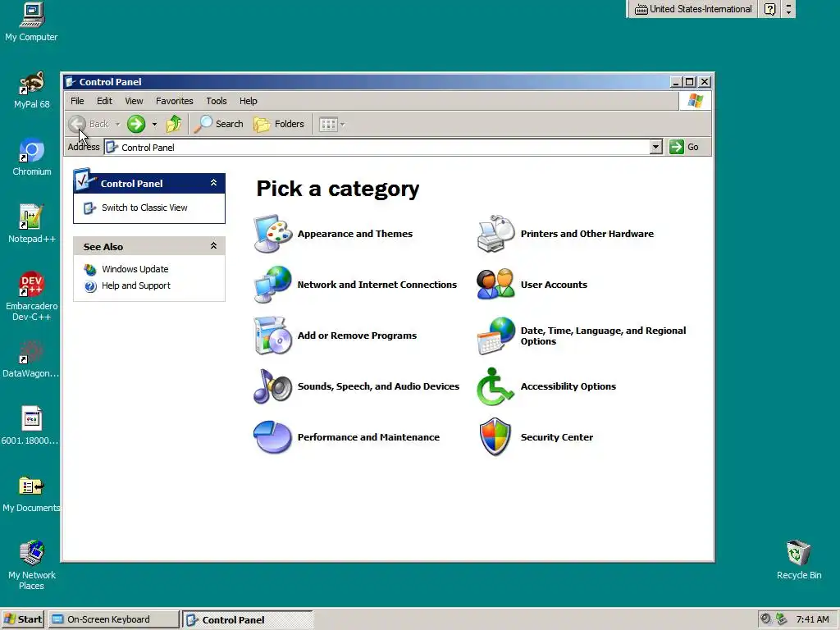Click the Security Center shield icon

coord(495,437)
